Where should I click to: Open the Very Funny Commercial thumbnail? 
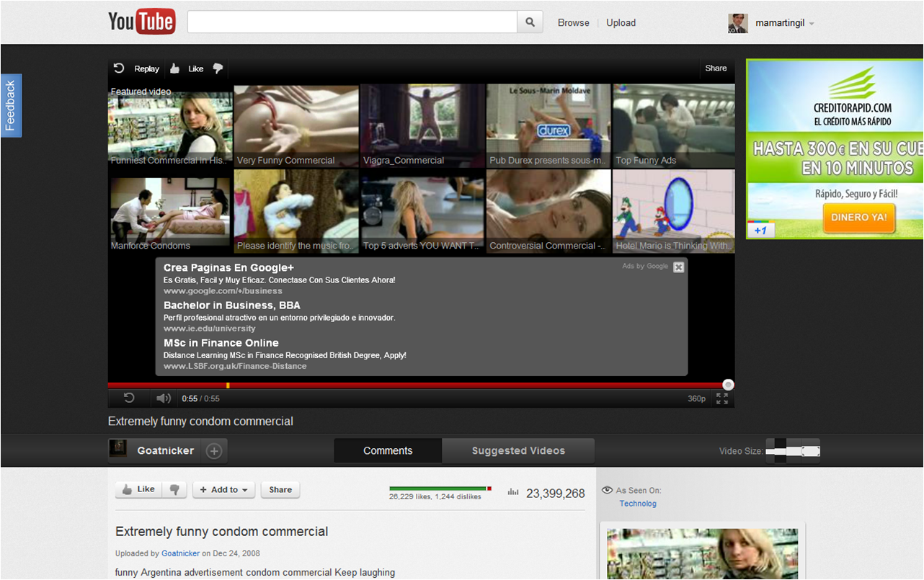point(296,126)
